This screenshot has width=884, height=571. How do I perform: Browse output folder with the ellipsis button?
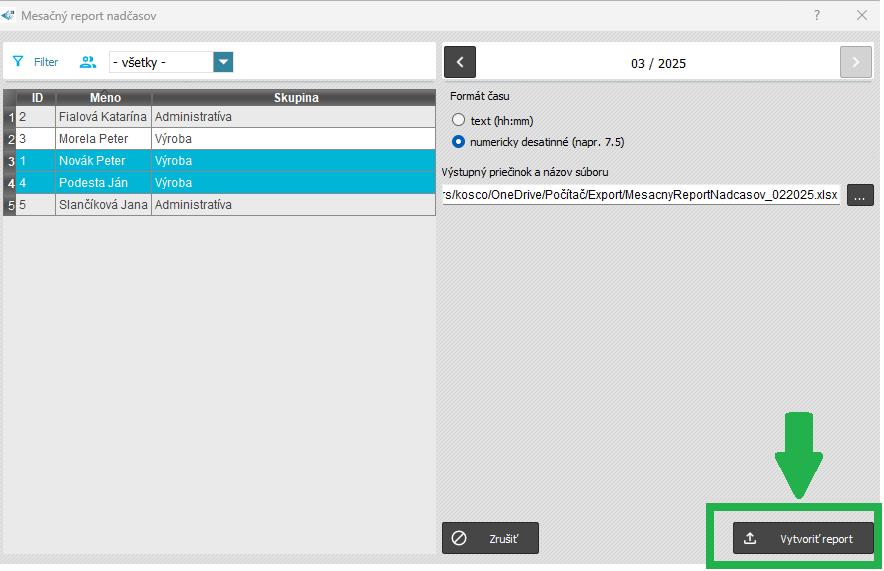[x=860, y=195]
